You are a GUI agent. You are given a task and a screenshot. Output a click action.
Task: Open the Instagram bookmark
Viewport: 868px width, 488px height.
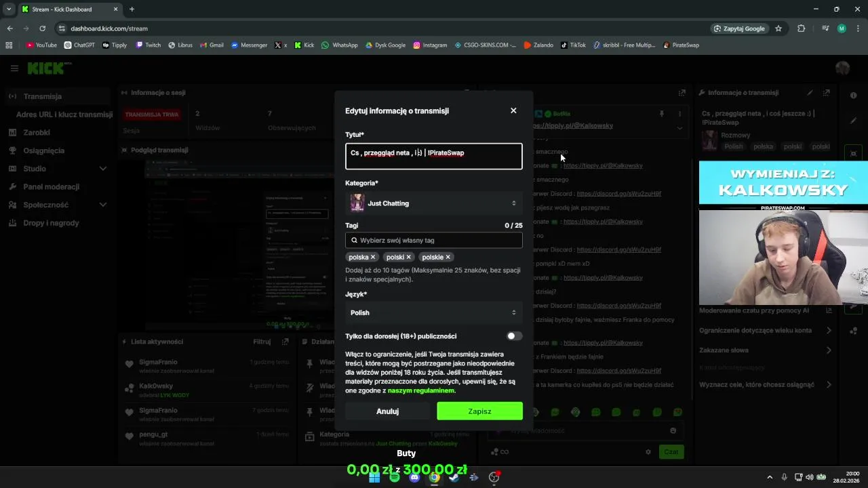tap(431, 45)
